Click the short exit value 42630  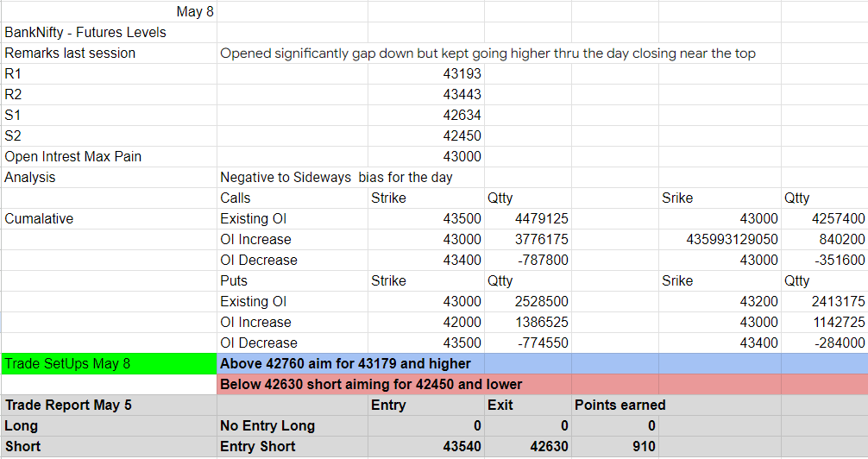pyautogui.click(x=527, y=447)
